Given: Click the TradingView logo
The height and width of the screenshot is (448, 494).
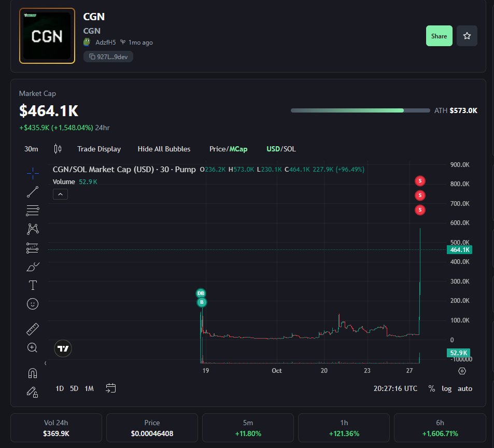Looking at the screenshot, I should (x=63, y=348).
